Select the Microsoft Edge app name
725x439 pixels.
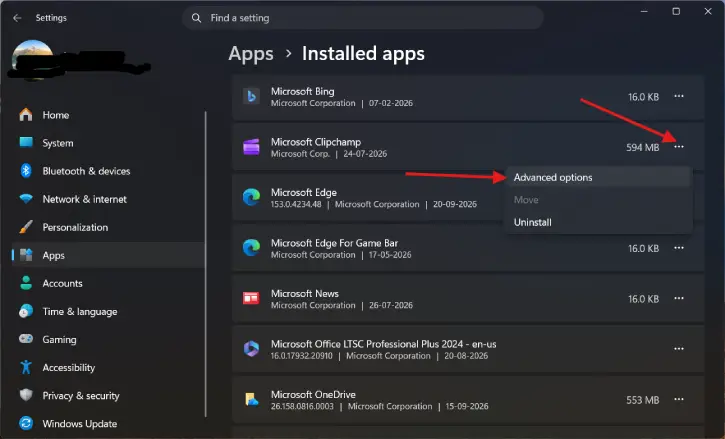pyautogui.click(x=304, y=192)
